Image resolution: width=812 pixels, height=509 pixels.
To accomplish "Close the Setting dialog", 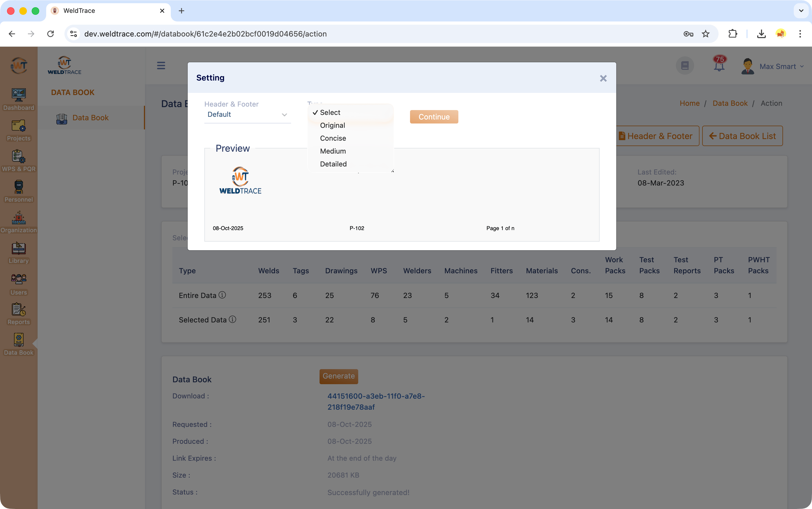I will [603, 78].
